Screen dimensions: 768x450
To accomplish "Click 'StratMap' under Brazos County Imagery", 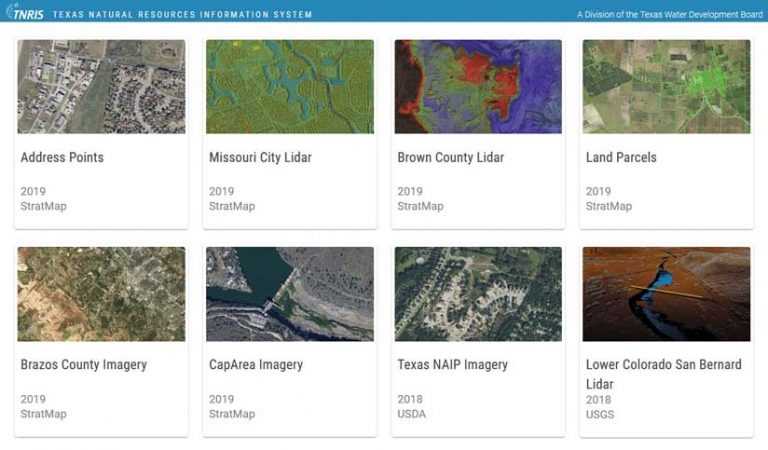I will click(x=44, y=414).
